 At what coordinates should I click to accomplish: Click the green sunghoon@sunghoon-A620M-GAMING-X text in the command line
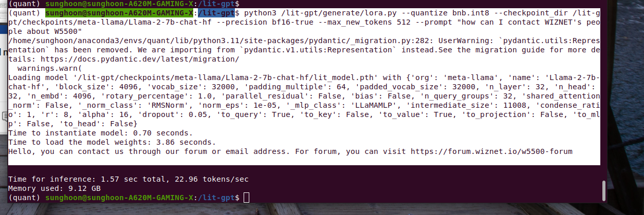point(121,12)
